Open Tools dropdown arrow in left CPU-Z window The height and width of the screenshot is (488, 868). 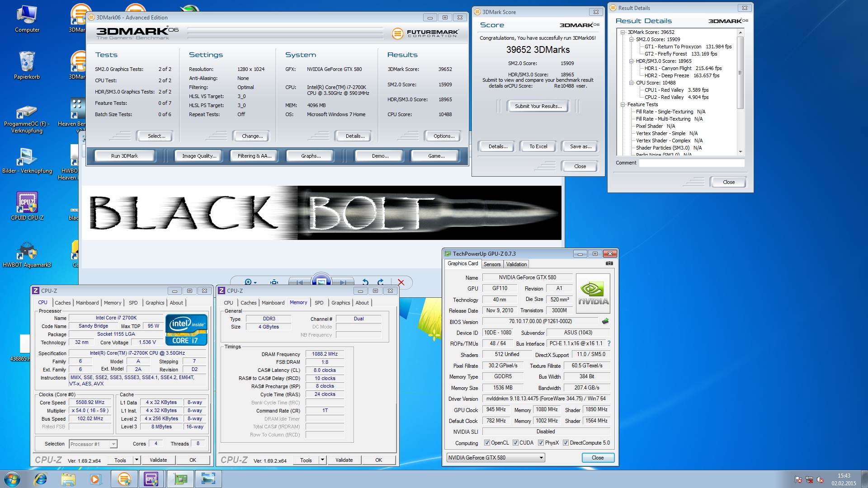(137, 460)
